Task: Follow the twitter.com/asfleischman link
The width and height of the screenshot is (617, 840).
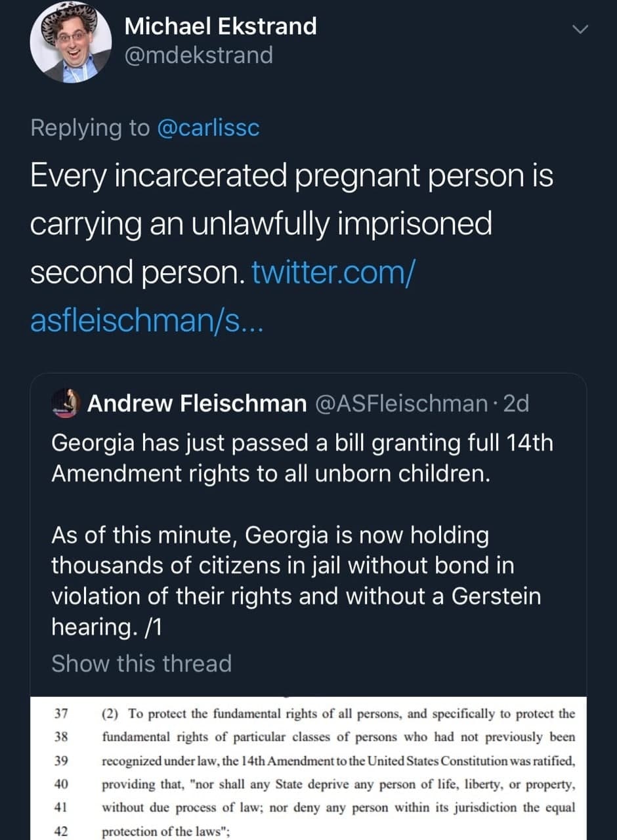Action: tap(331, 272)
